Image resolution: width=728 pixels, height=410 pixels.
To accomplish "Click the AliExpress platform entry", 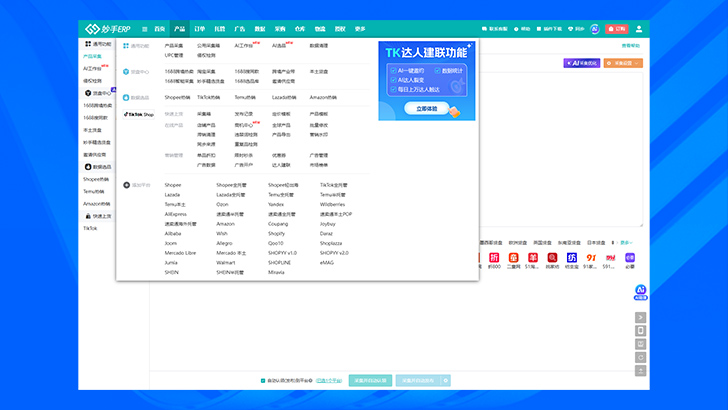I will pos(176,214).
